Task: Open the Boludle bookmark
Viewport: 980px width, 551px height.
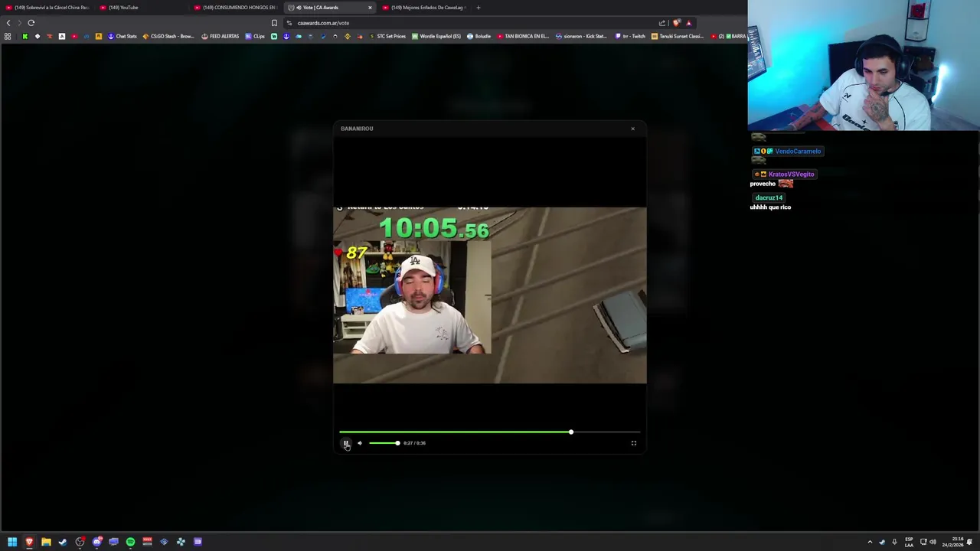Action: [479, 36]
